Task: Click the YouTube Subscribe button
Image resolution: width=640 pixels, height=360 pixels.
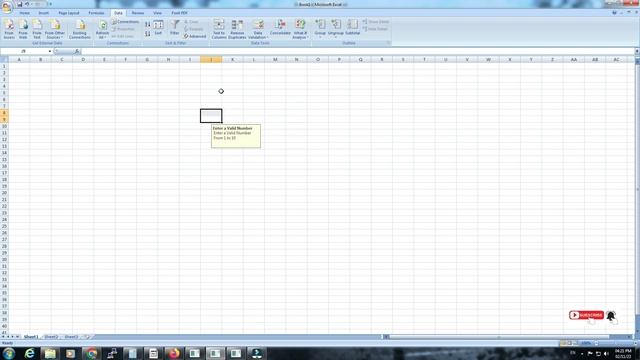Action: click(587, 315)
